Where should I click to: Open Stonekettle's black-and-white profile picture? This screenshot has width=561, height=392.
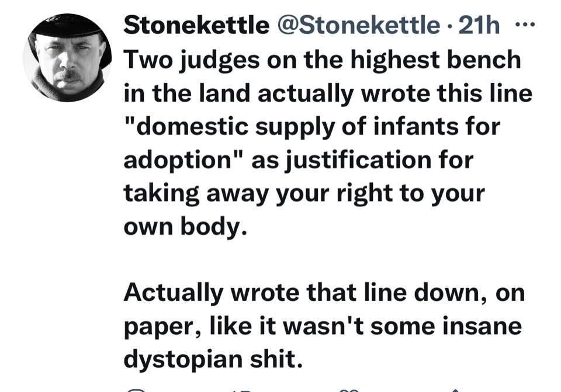[67, 57]
